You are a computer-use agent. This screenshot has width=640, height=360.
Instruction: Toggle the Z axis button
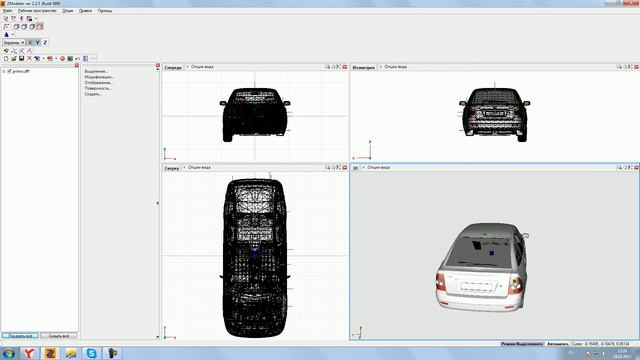(x=45, y=42)
